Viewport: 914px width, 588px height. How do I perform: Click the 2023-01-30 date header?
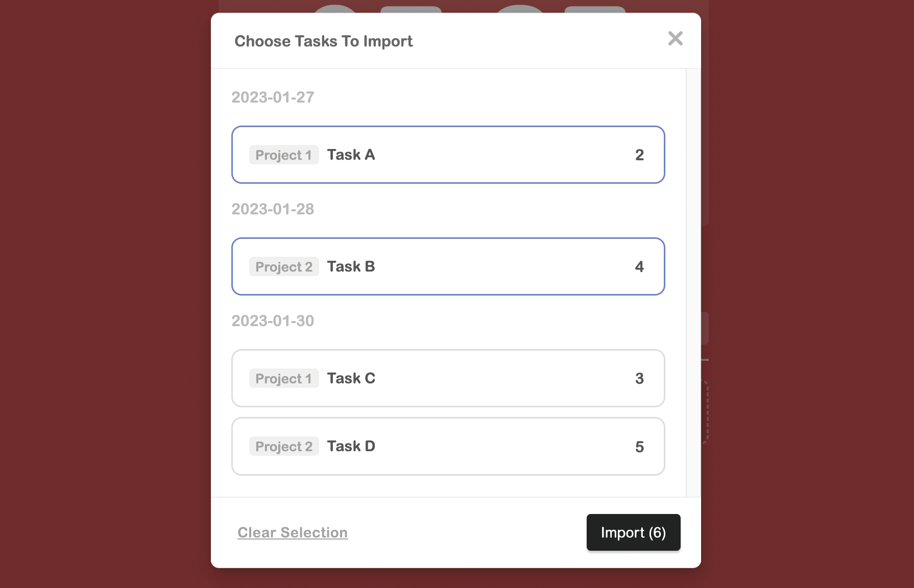coord(273,320)
